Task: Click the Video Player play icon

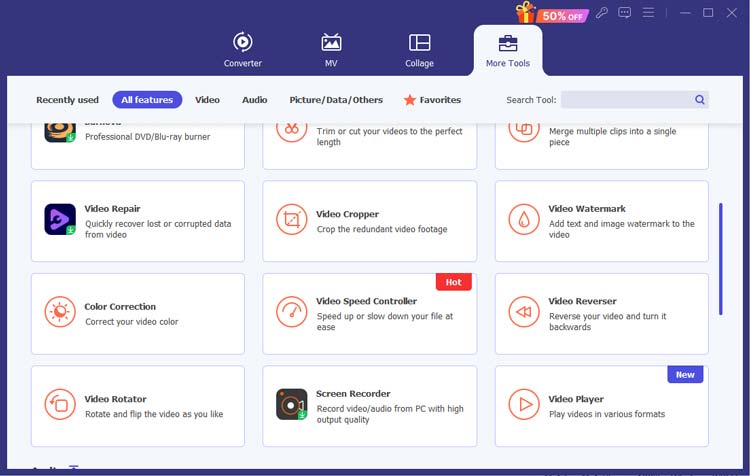Action: tap(524, 405)
